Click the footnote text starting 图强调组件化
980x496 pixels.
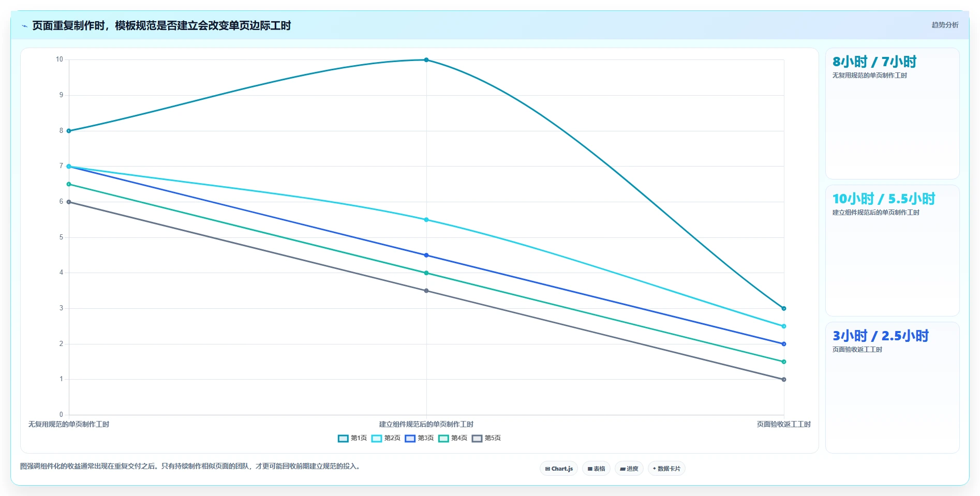190,466
